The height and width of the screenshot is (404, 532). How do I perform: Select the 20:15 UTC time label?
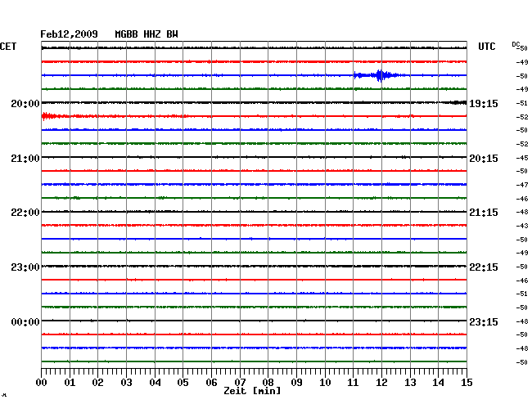coord(484,159)
